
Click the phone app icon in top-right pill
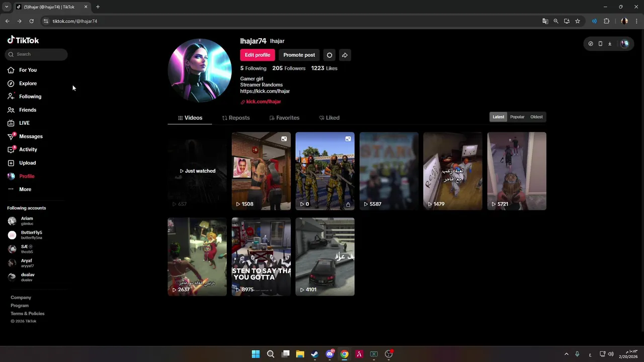(x=600, y=44)
